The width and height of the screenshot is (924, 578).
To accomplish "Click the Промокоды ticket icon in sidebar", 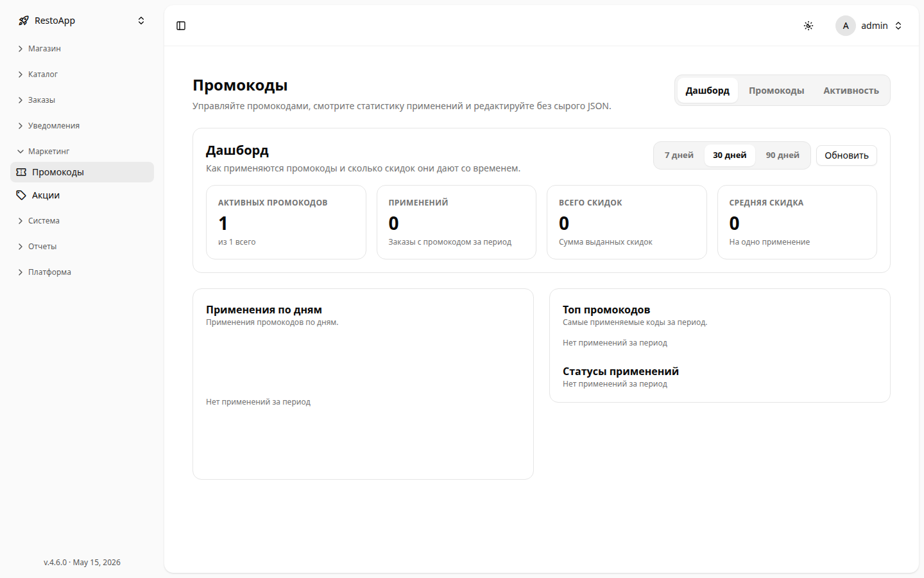I will [21, 172].
